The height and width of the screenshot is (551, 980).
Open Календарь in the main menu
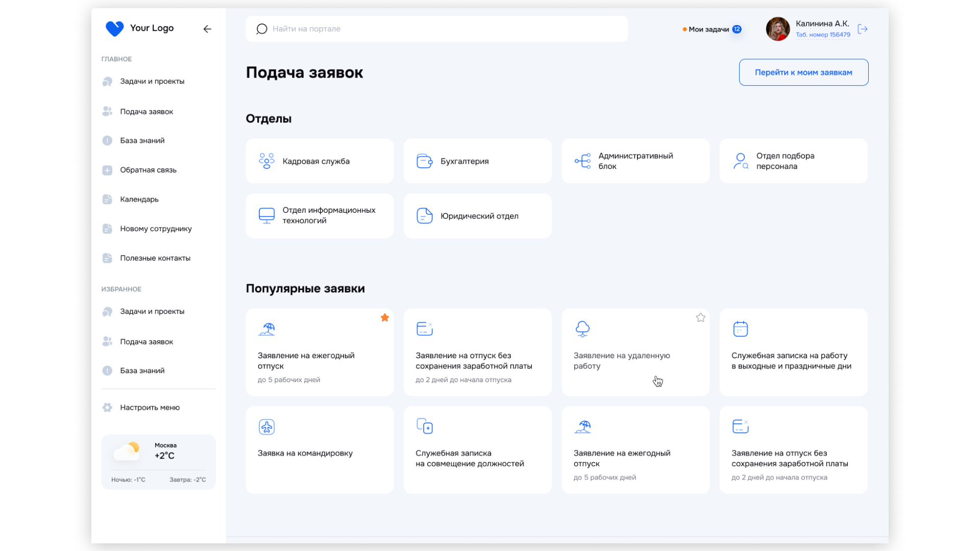pos(139,199)
